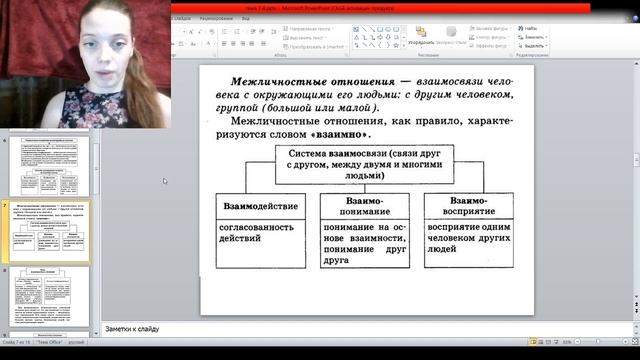Select the elbow connector shape
640x360 pixels.
tap(364, 37)
